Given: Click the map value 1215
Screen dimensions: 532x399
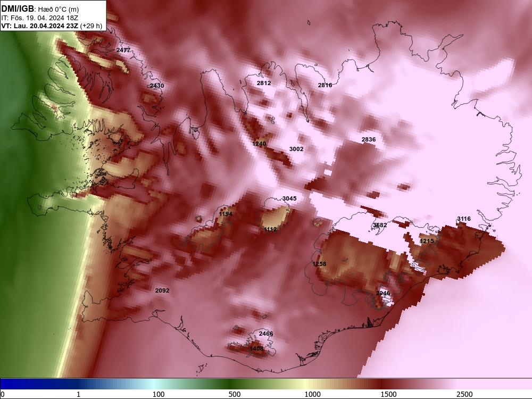Looking at the screenshot, I should pos(427,241).
